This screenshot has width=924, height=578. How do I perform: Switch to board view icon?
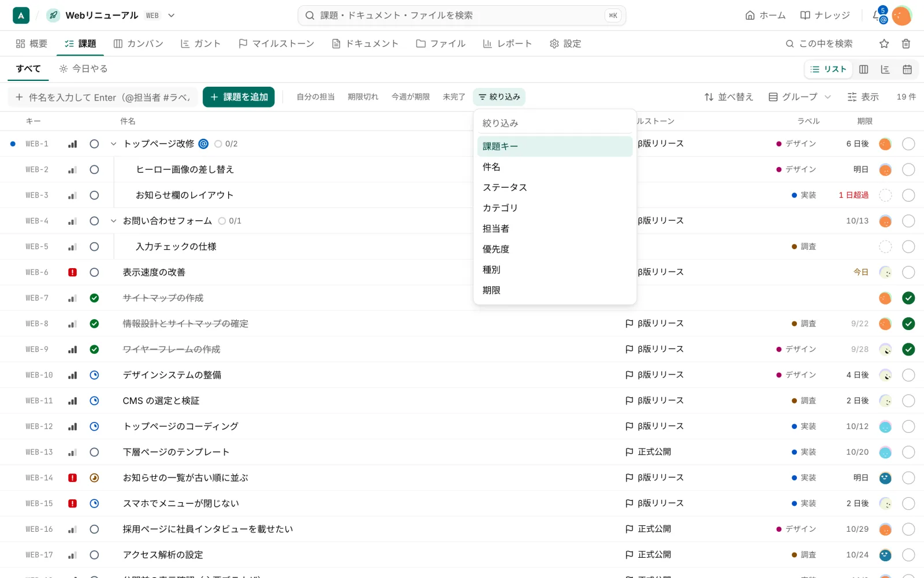coord(863,69)
